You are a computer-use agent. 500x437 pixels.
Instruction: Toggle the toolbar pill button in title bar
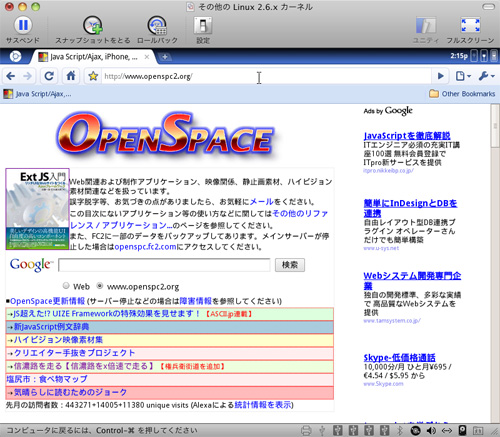point(489,7)
